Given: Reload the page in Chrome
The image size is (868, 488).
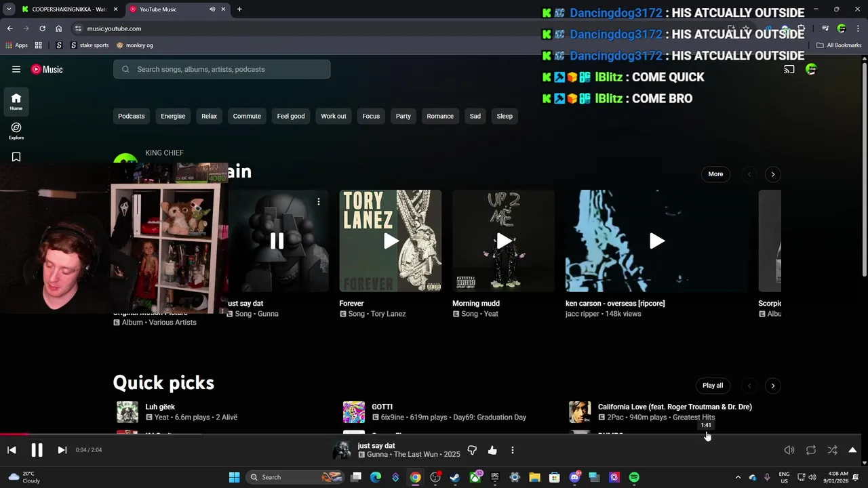Looking at the screenshot, I should click(42, 28).
